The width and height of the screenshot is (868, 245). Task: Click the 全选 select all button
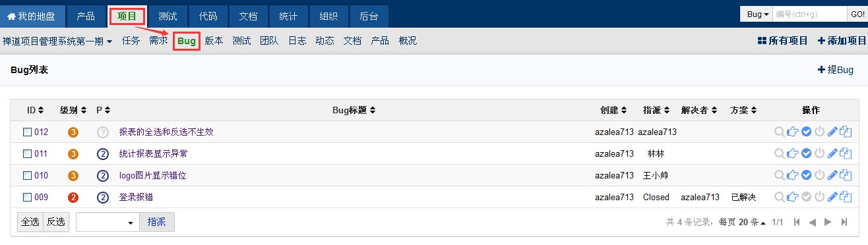30,223
